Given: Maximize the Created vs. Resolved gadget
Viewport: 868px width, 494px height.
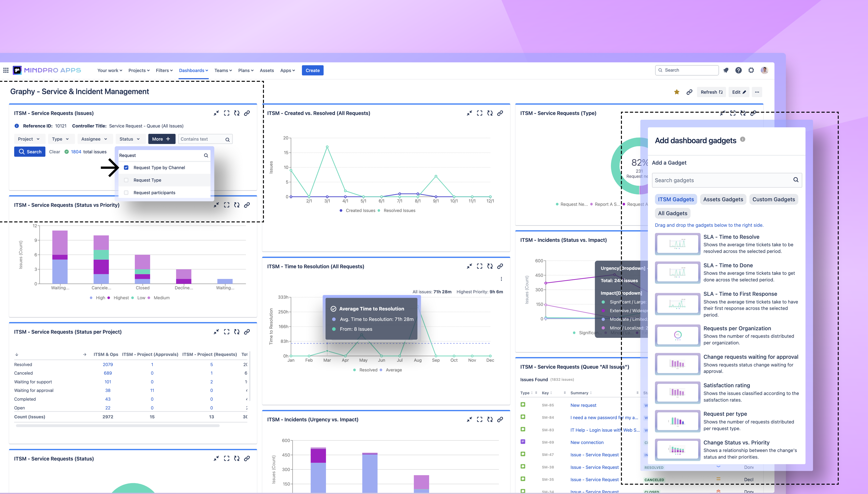Looking at the screenshot, I should coord(479,113).
